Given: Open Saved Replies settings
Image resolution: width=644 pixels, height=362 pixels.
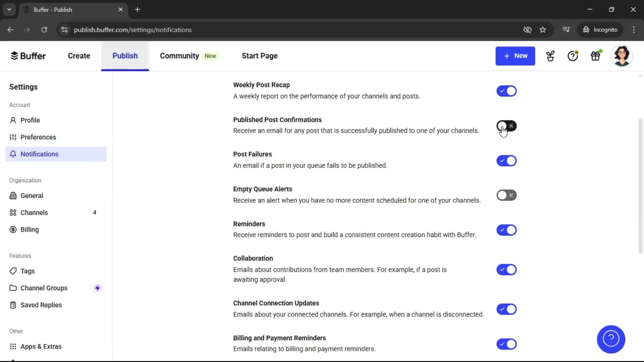Looking at the screenshot, I should click(x=41, y=305).
